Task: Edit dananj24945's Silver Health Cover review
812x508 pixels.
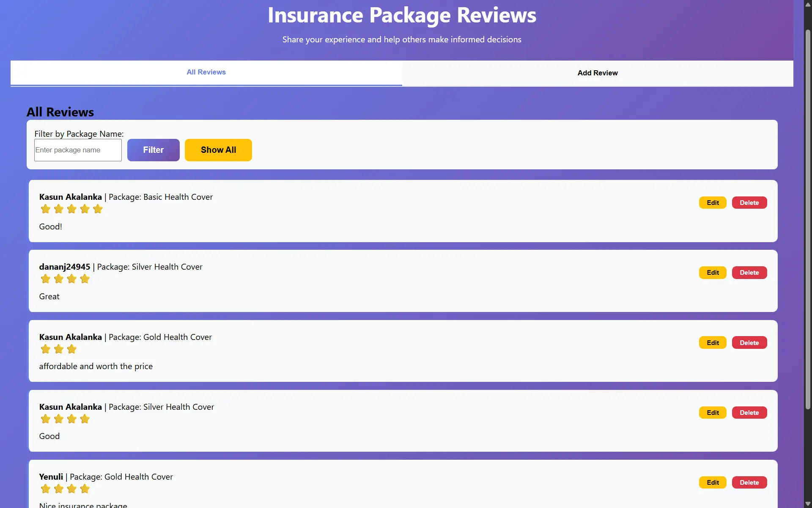Action: click(x=712, y=273)
